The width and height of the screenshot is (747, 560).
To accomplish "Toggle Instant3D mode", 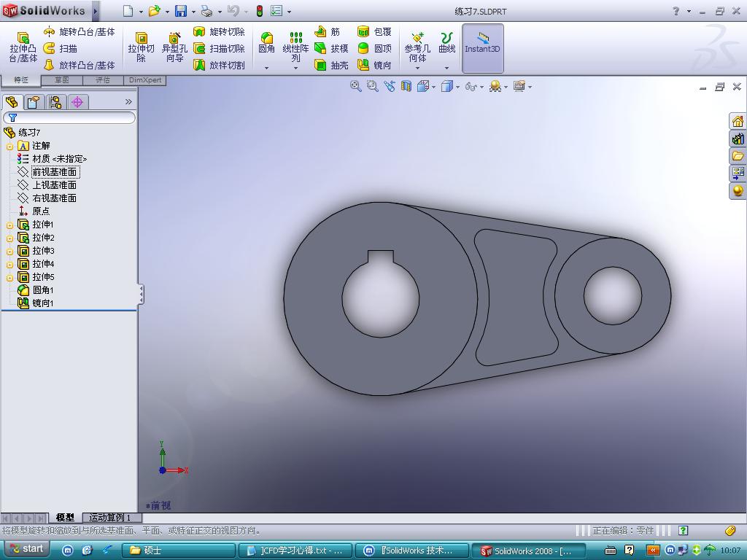I will [x=483, y=48].
